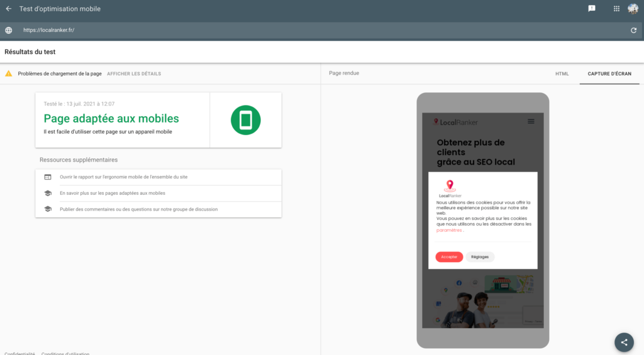The image size is (644, 355).
Task: Click the green mobile-friendly phone icon
Action: (x=246, y=120)
